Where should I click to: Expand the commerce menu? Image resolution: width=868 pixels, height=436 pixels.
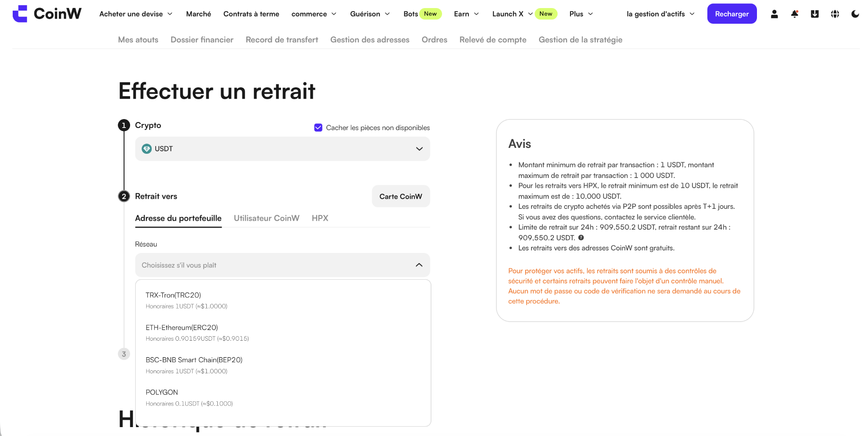coord(314,14)
